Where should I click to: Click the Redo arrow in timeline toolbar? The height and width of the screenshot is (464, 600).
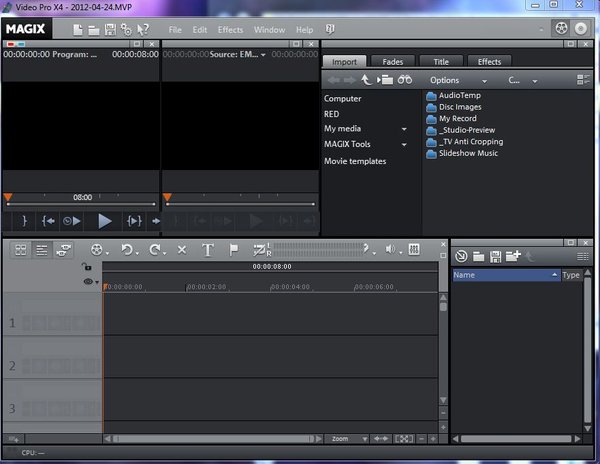tap(156, 249)
